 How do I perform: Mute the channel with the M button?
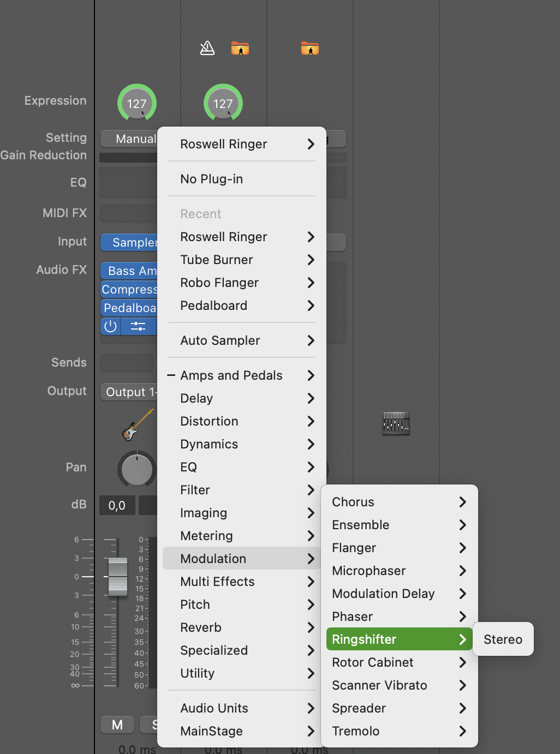click(x=117, y=725)
